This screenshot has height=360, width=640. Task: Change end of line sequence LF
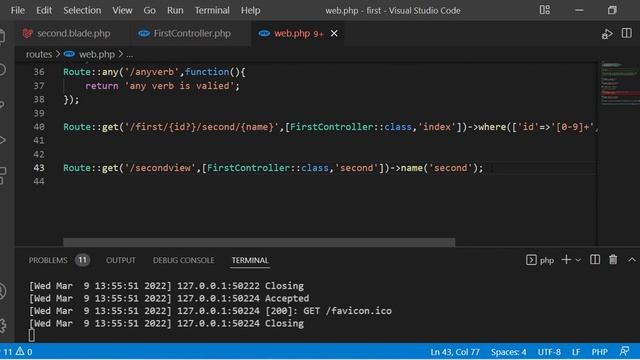(x=576, y=352)
